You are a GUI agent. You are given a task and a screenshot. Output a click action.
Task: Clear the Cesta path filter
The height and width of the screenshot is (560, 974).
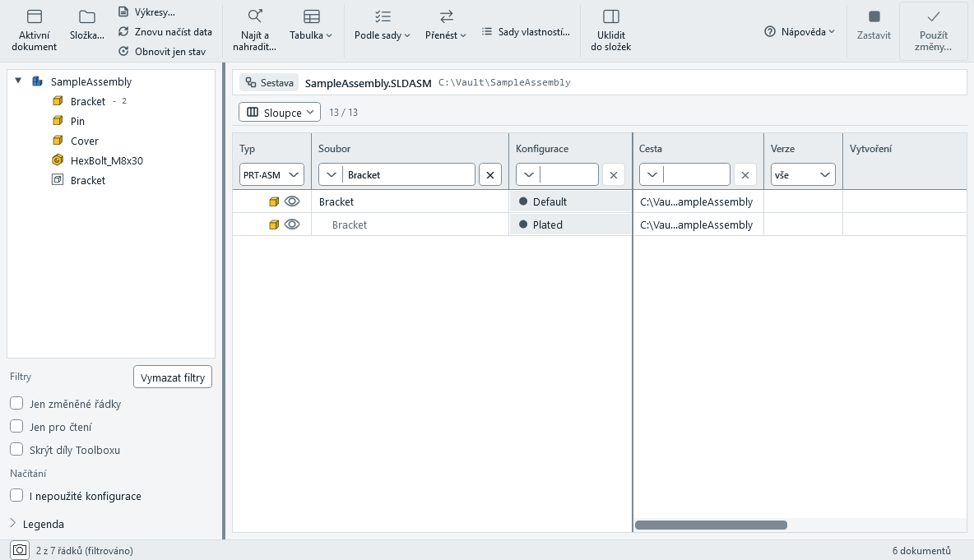745,174
